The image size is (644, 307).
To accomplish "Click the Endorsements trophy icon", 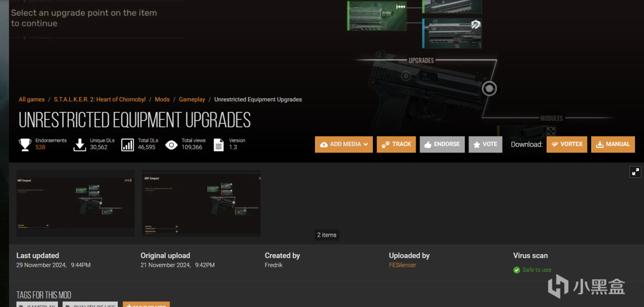I will click(x=25, y=145).
